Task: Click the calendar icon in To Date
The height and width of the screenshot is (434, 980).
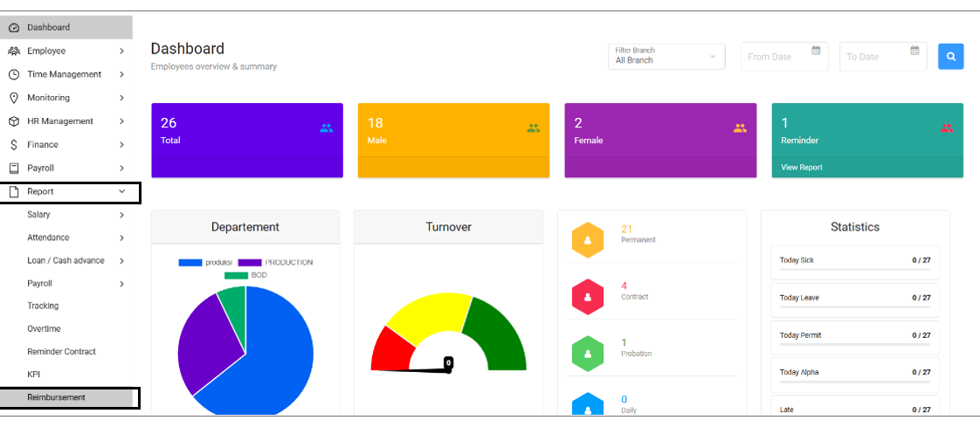Action: 914,51
